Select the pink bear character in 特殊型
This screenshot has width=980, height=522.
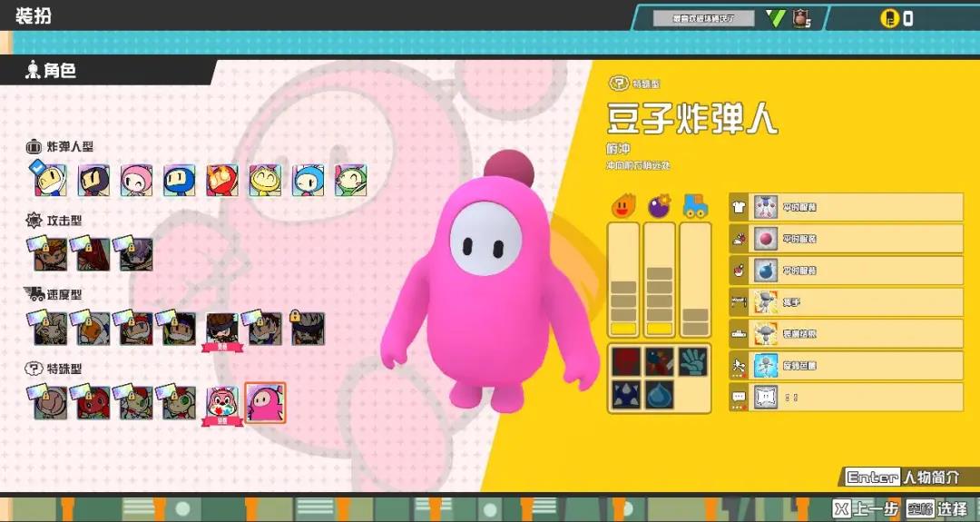click(222, 404)
